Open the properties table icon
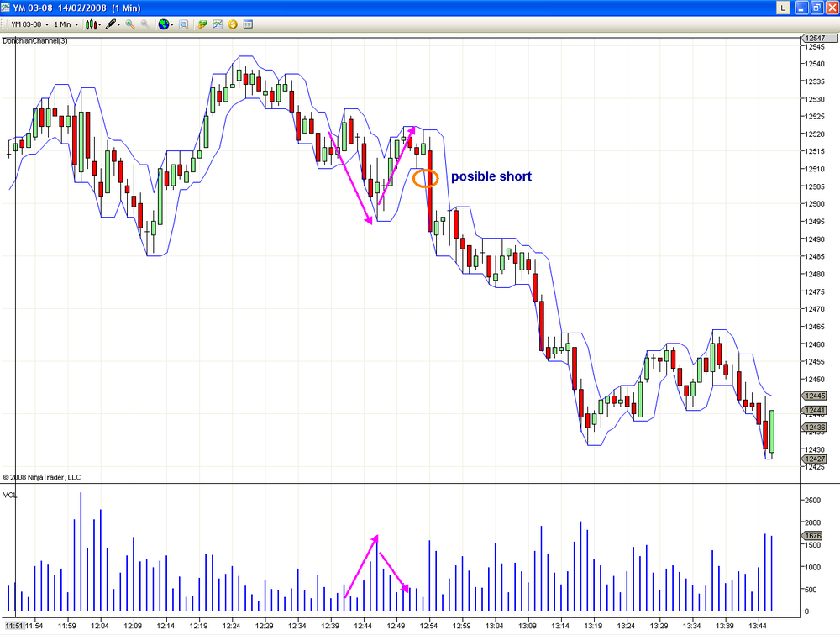The image size is (840, 635). [248, 24]
